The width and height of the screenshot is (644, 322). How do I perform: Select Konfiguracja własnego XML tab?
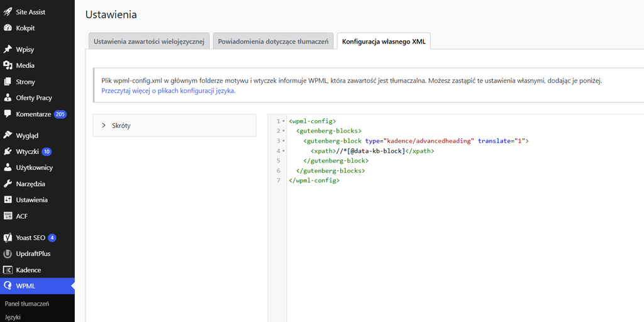coord(384,41)
